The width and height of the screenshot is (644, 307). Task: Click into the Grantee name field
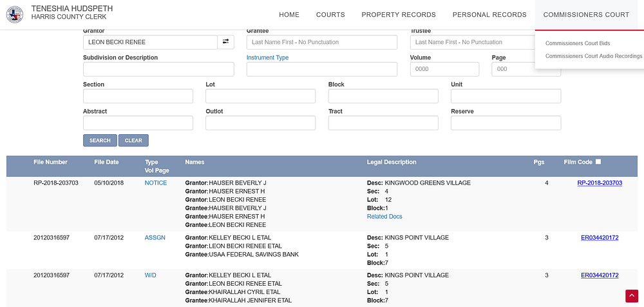[x=322, y=42]
